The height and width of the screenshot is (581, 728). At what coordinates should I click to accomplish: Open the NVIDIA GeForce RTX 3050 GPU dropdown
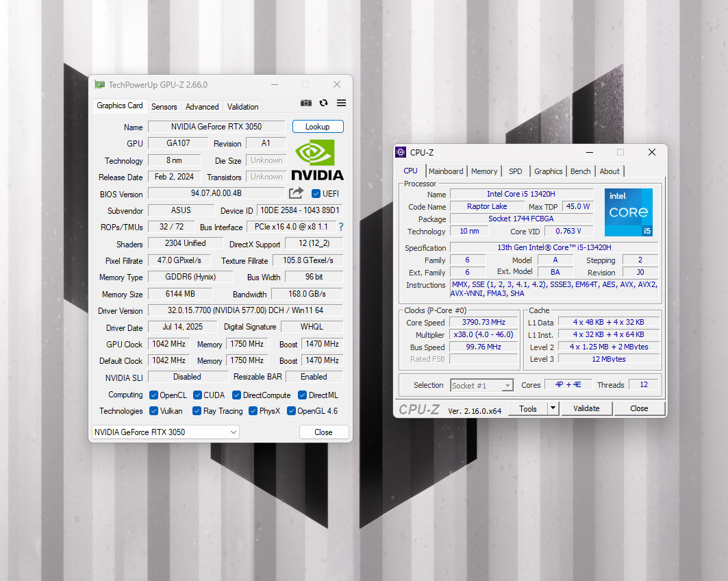point(165,432)
